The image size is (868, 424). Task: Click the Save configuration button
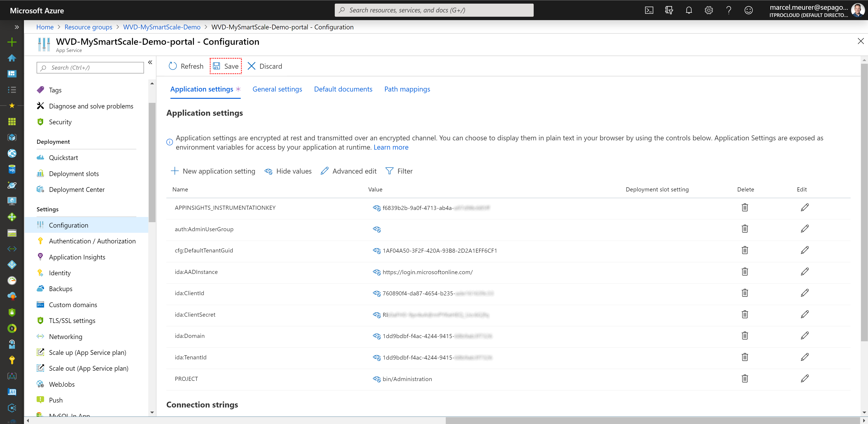(x=226, y=66)
